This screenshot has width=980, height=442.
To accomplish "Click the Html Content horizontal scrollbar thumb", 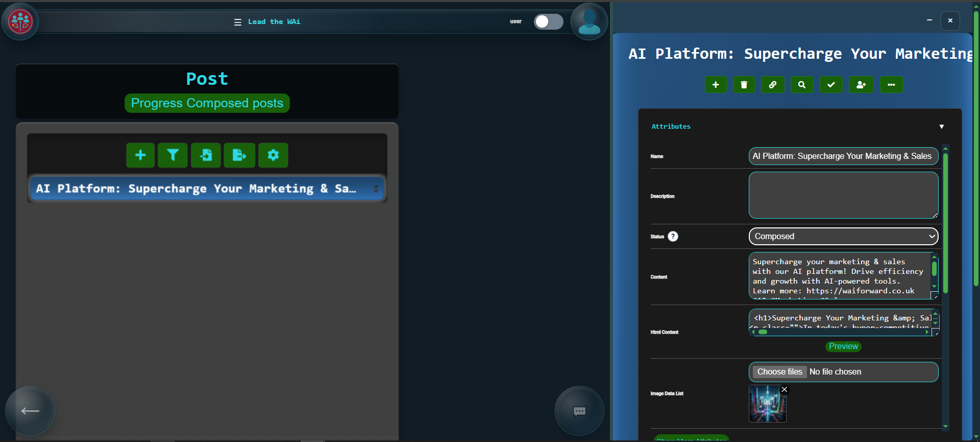I will tap(763, 332).
